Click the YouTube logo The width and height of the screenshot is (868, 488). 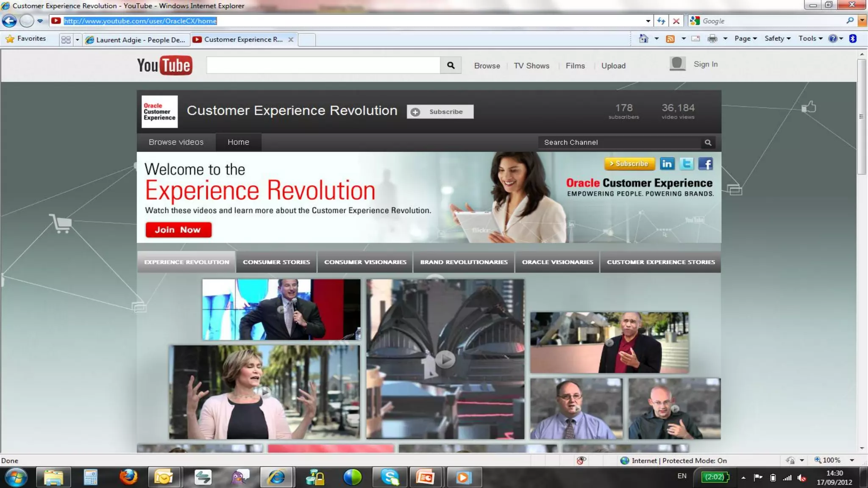point(164,65)
